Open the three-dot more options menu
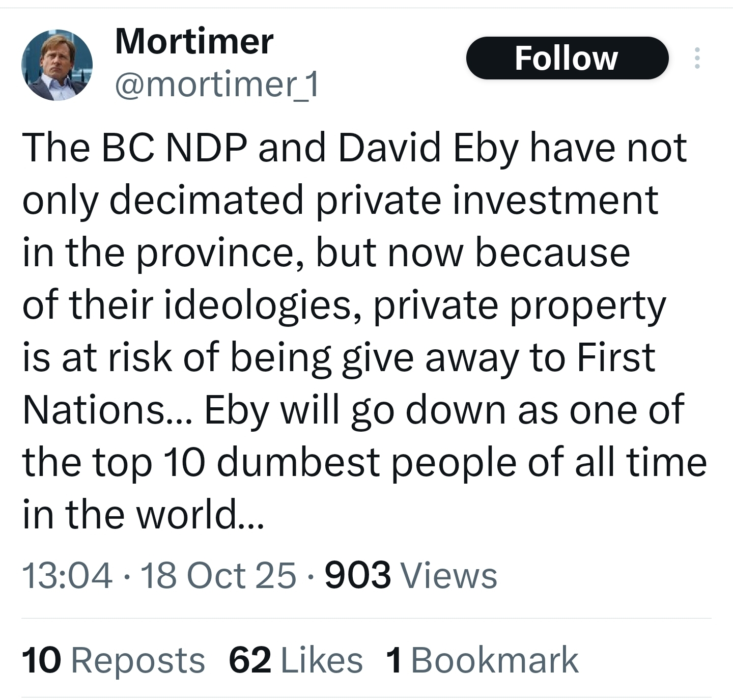The height and width of the screenshot is (700, 733). point(697,58)
